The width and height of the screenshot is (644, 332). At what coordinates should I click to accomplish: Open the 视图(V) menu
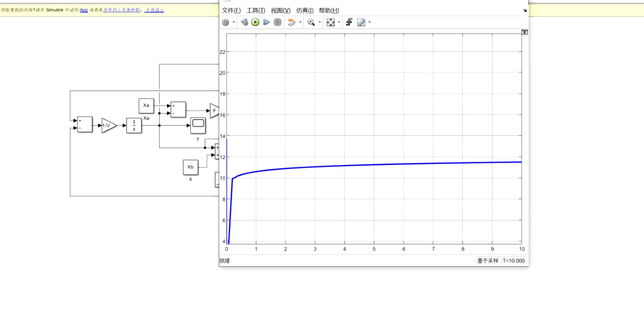[x=281, y=10]
